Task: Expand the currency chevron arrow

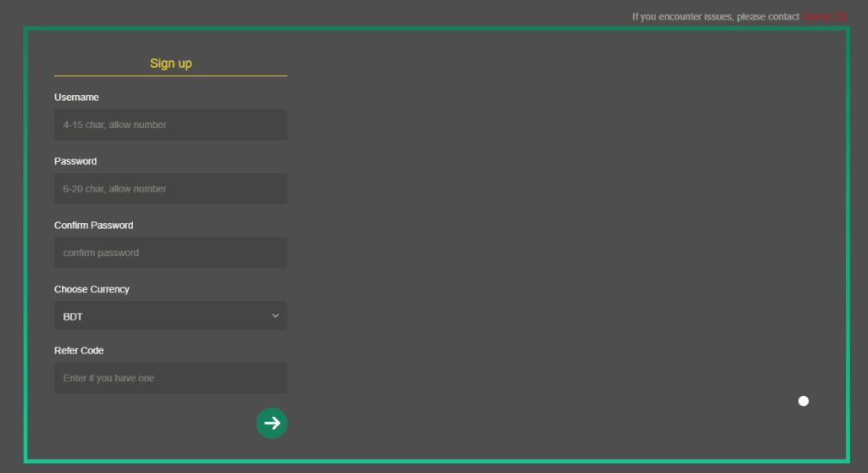Action: [x=275, y=316]
